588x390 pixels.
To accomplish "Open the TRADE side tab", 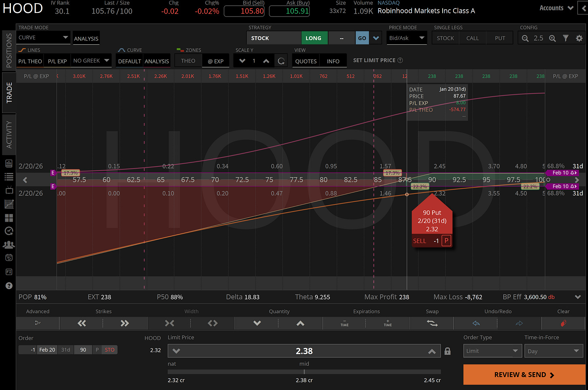I will pos(9,92).
